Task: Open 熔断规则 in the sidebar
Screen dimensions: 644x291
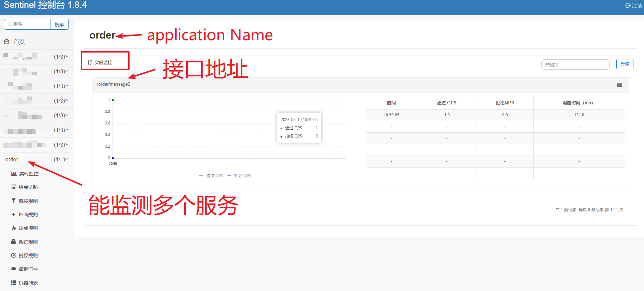Action: pos(28,215)
